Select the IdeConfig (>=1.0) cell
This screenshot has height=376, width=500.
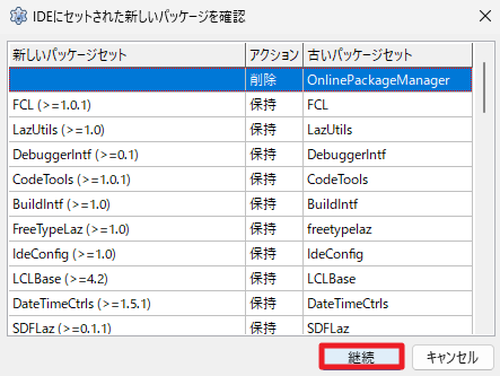click(x=127, y=254)
